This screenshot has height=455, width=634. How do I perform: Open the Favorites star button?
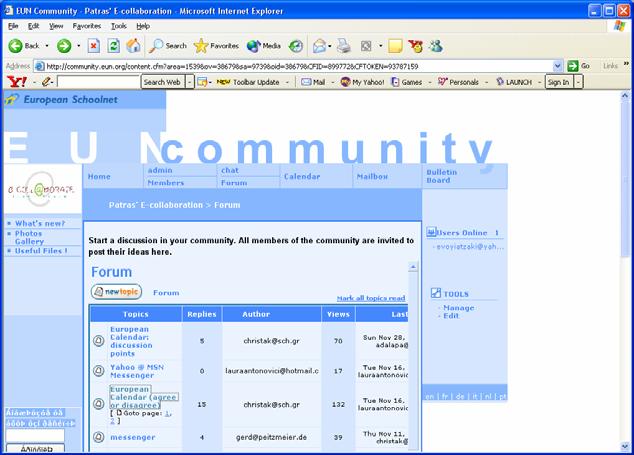pyautogui.click(x=216, y=46)
